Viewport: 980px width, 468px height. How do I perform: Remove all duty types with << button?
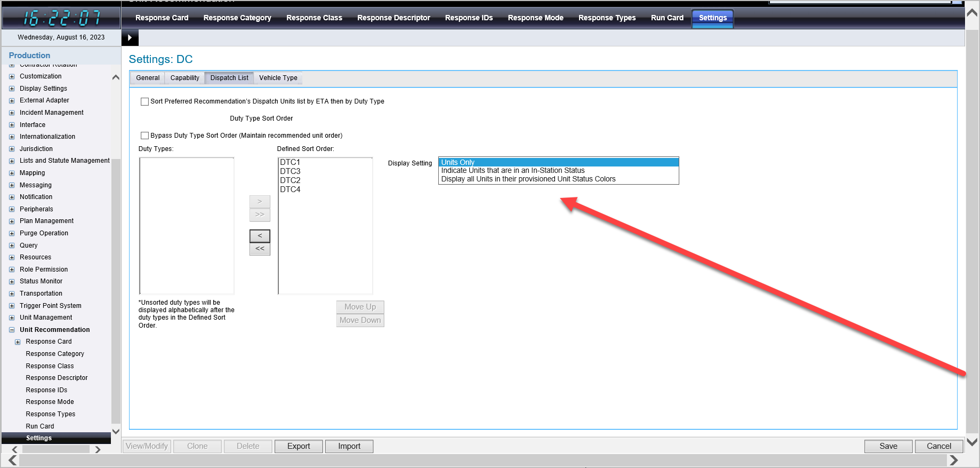click(260, 249)
